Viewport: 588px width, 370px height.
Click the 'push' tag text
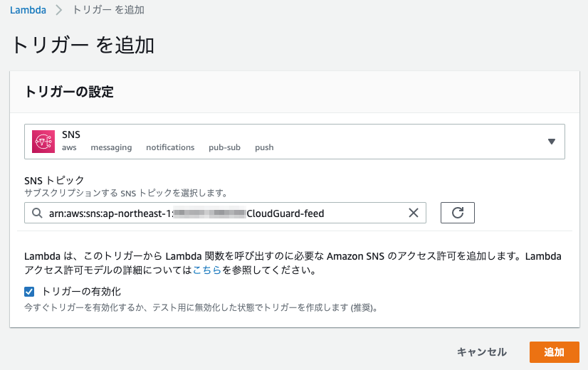[264, 148]
